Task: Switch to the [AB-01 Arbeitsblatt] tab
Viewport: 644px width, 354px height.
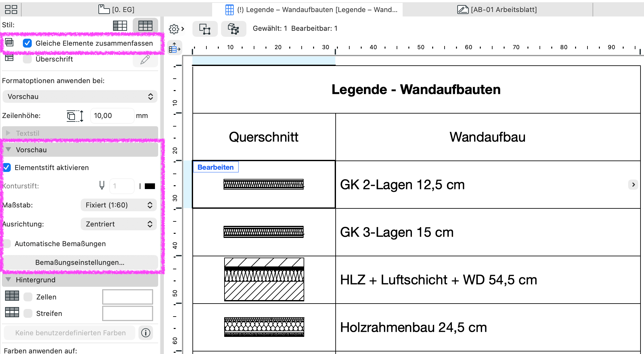Action: (497, 10)
